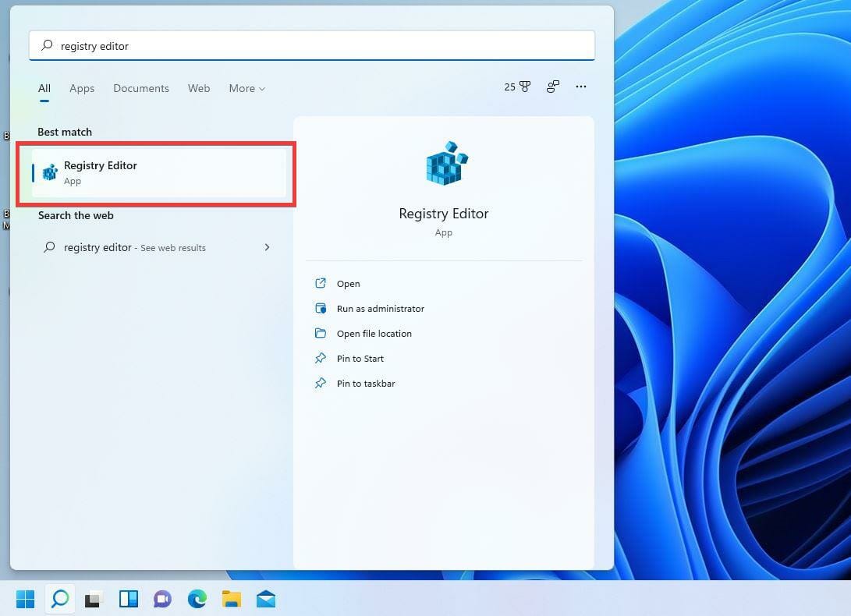
Task: Click the Registry Editor icon in Best match
Action: coord(50,172)
